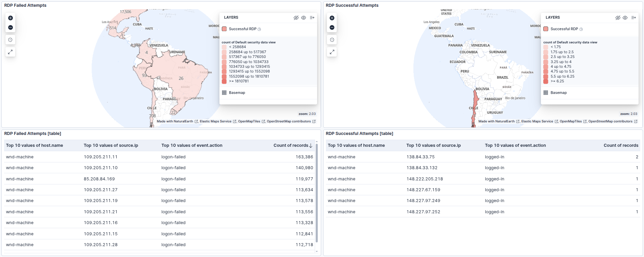Show all layers in Successful Attempts map
The height and width of the screenshot is (257, 644).
coord(625,18)
